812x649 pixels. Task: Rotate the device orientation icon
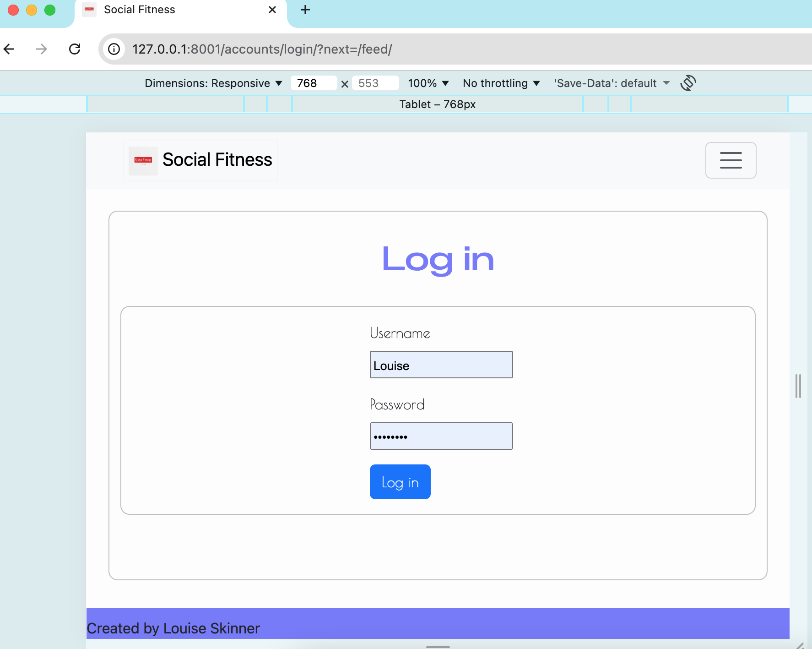click(x=688, y=83)
